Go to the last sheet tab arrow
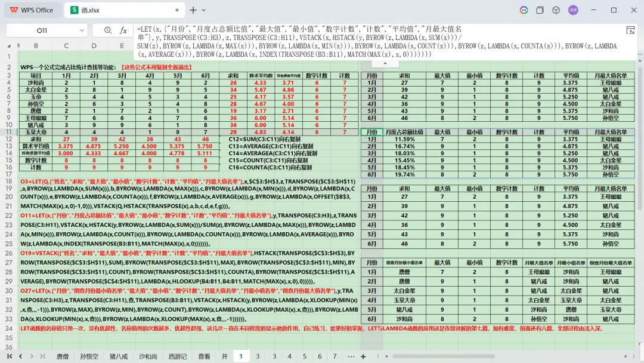 (42, 356)
